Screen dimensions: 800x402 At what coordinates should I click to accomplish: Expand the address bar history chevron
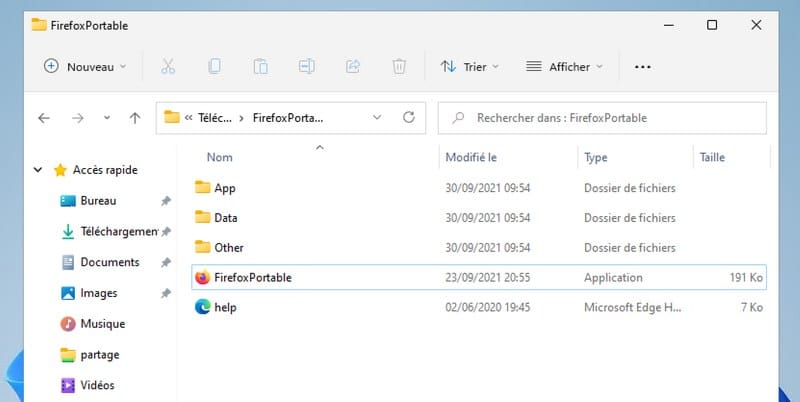pyautogui.click(x=377, y=118)
